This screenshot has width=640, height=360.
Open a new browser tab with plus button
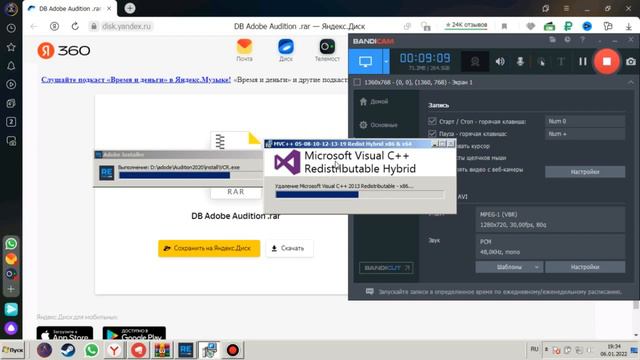[x=130, y=8]
